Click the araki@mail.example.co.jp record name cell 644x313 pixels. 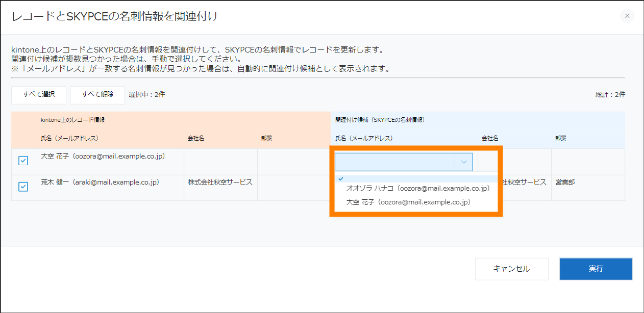[100, 182]
